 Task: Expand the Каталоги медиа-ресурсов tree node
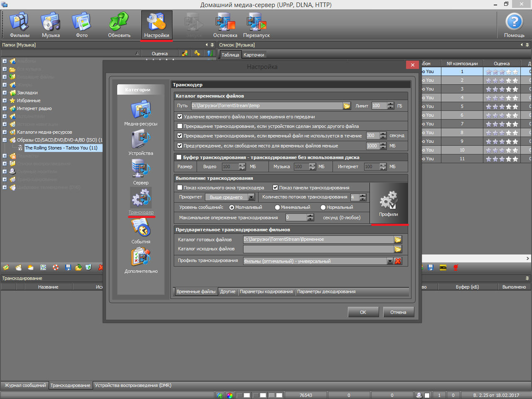click(5, 132)
